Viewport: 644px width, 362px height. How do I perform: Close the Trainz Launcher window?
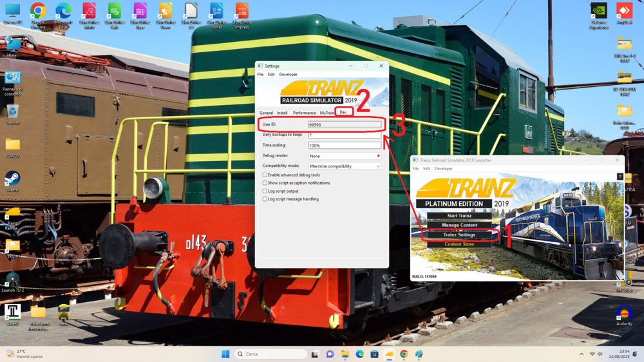point(617,160)
